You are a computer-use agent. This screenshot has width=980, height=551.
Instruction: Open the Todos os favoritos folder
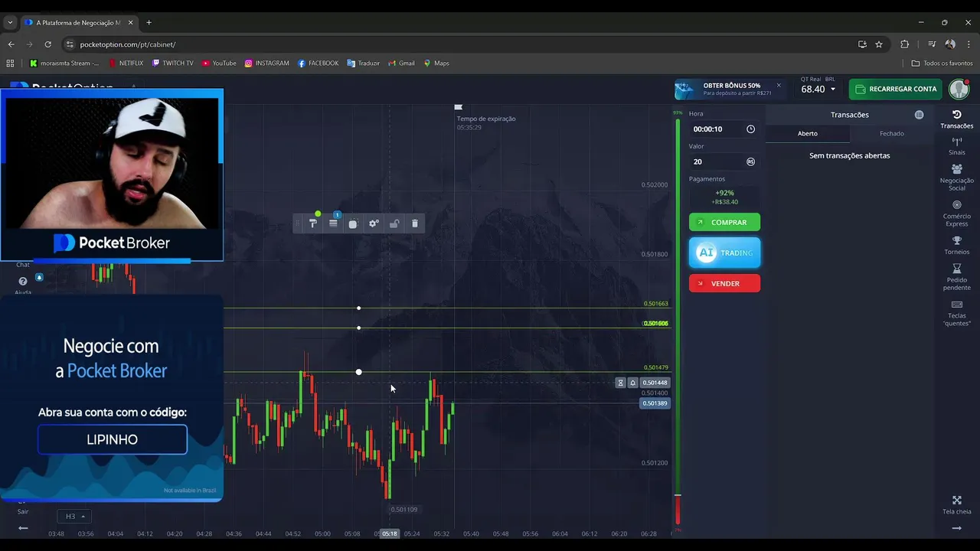[x=942, y=64]
